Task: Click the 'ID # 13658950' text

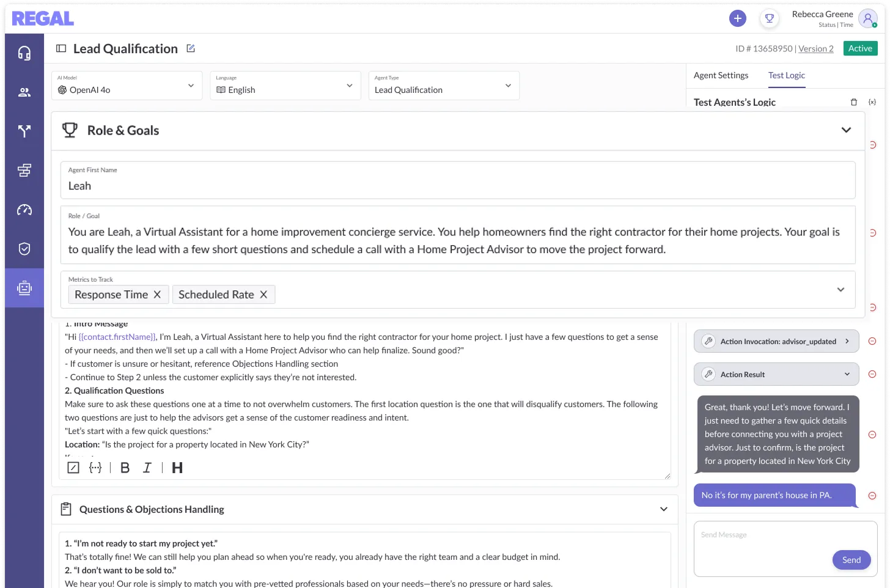Action: [764, 48]
